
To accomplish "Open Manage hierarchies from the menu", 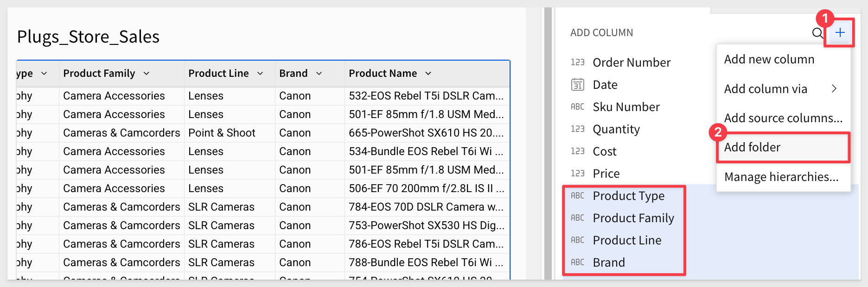I will [x=783, y=177].
